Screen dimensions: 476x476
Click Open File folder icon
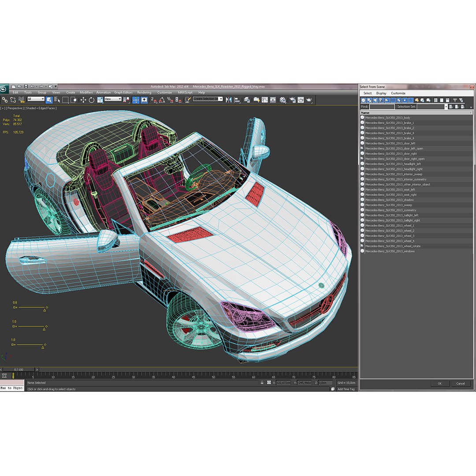(x=20, y=86)
